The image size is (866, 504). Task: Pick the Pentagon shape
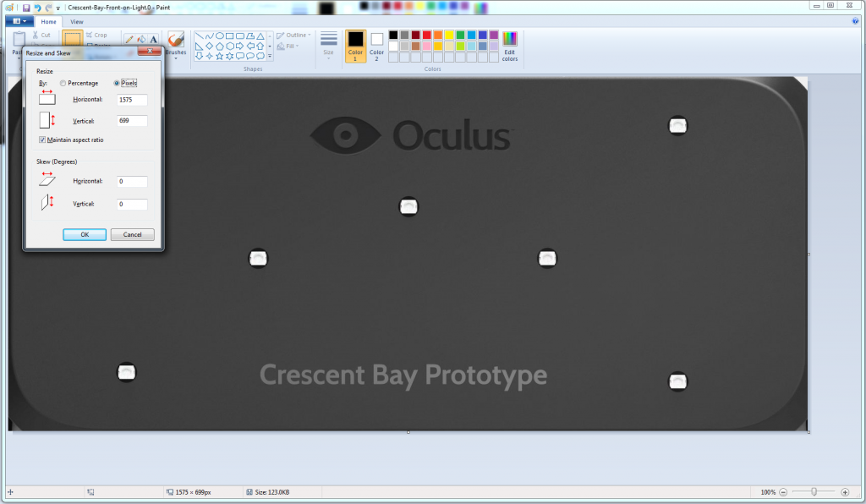(x=219, y=47)
